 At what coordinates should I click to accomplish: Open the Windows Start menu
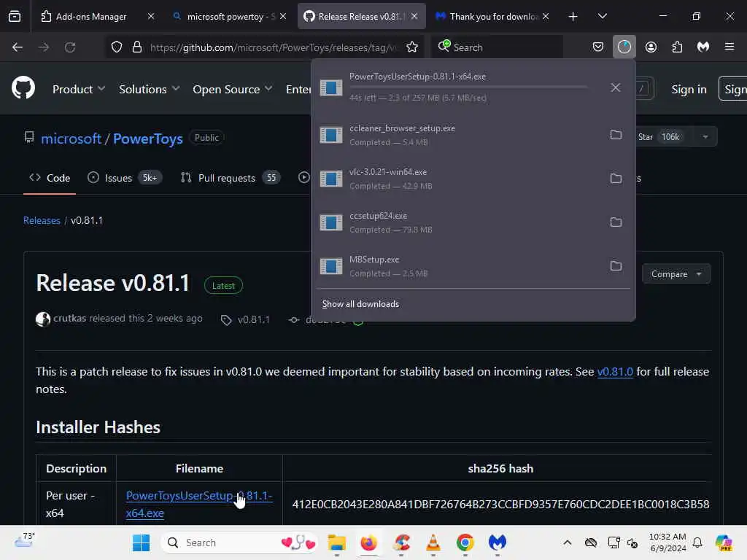[x=141, y=542]
